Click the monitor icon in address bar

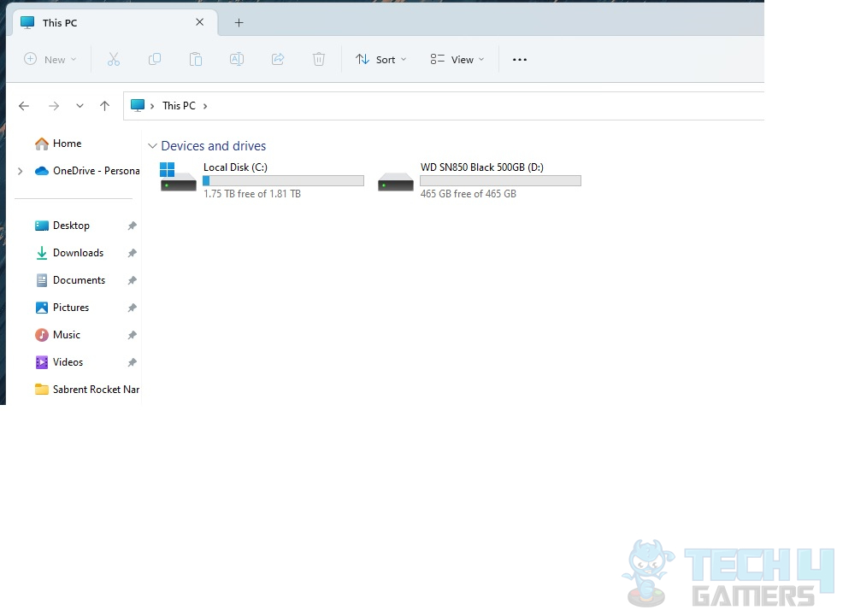click(138, 105)
